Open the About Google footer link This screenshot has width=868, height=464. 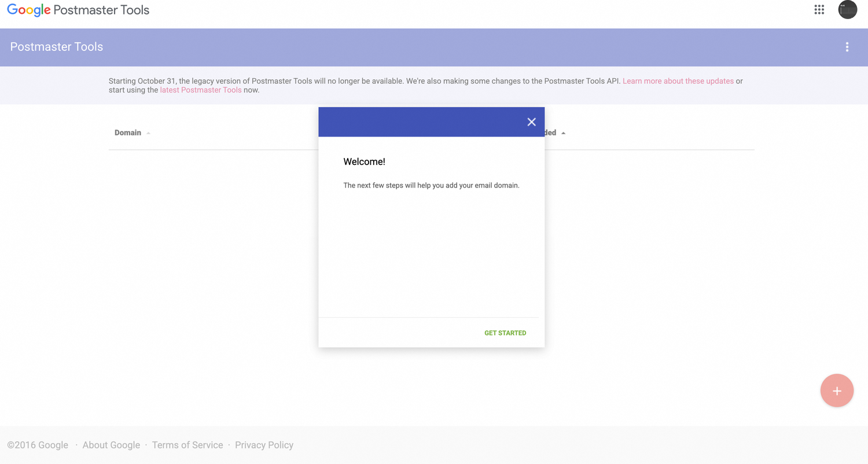point(111,445)
